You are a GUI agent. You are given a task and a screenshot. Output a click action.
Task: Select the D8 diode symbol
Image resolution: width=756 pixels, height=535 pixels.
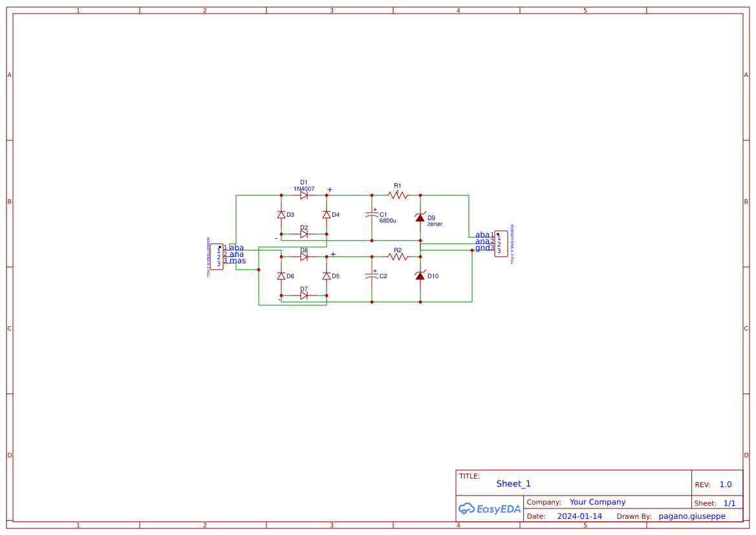point(304,257)
